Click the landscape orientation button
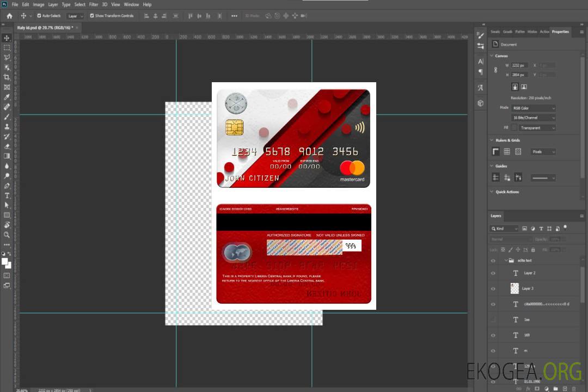Image resolution: width=588 pixels, height=392 pixels. click(524, 87)
